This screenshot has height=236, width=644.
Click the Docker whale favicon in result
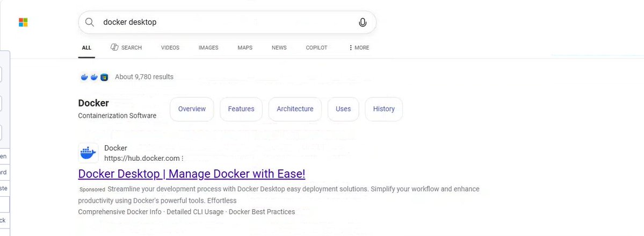[x=88, y=153]
